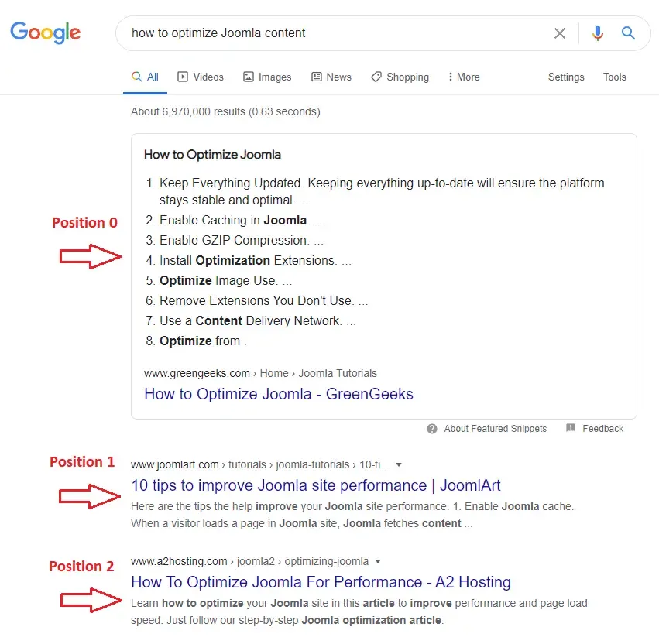Open the About Featured Snippets help icon
The width and height of the screenshot is (659, 644).
click(432, 429)
